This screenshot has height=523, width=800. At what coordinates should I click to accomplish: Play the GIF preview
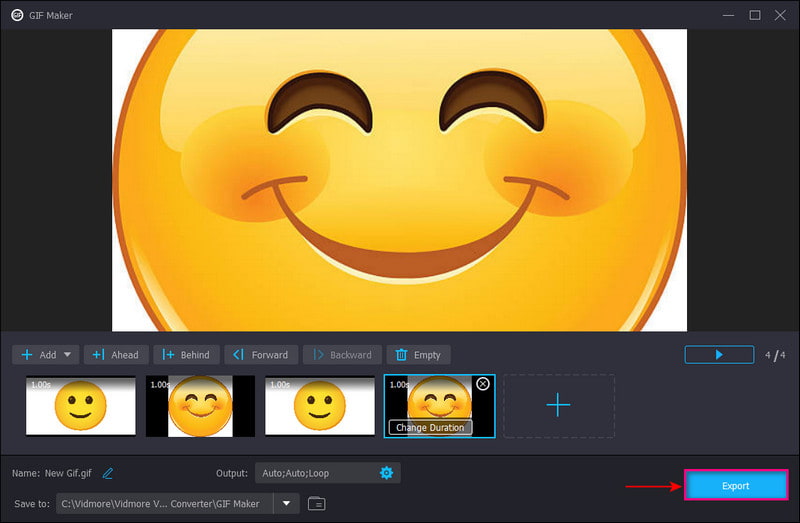click(x=719, y=355)
